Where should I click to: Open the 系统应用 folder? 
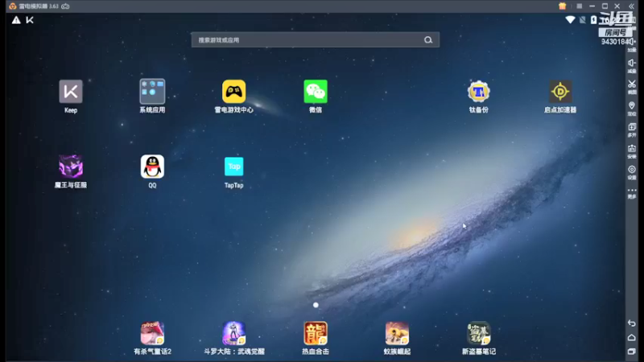152,92
